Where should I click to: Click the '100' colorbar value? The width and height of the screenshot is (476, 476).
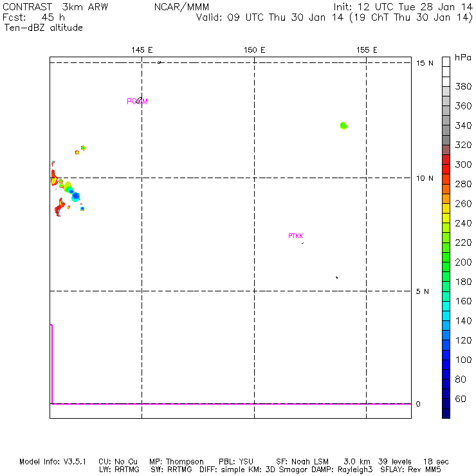pos(463,360)
